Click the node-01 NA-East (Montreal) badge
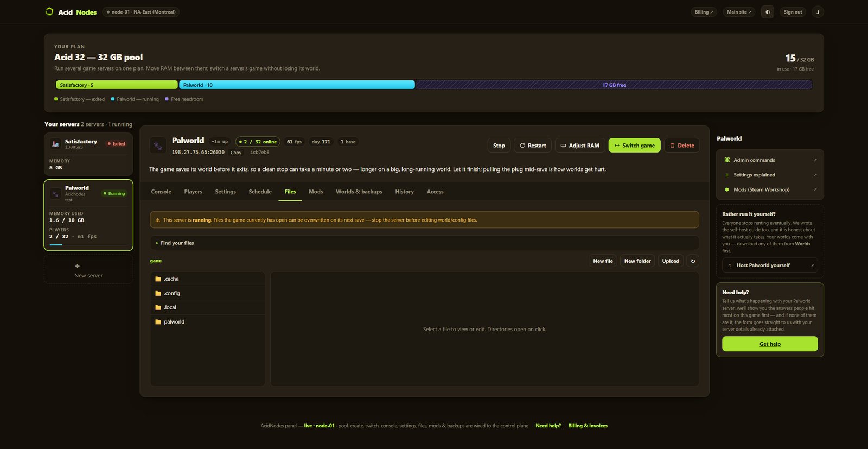 tap(141, 12)
